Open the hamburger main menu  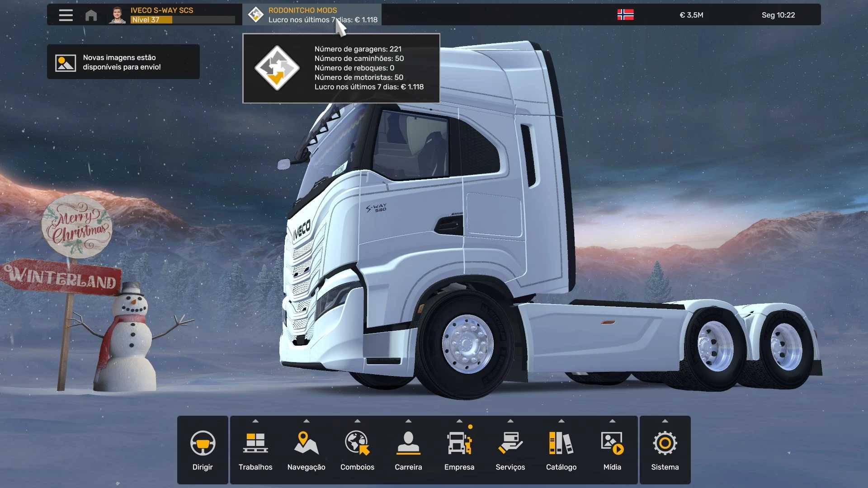pos(66,15)
